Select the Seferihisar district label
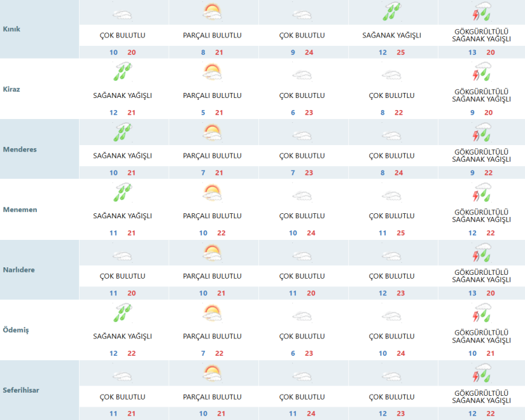 point(22,390)
